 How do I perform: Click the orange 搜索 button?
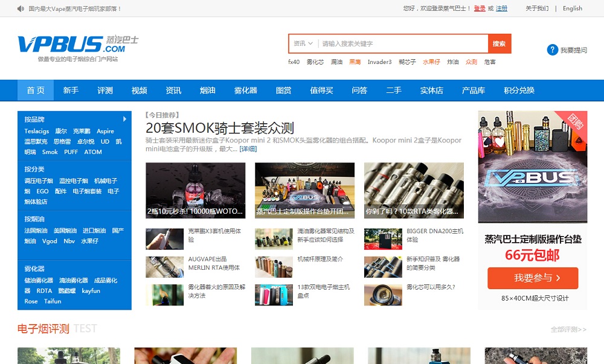click(500, 43)
